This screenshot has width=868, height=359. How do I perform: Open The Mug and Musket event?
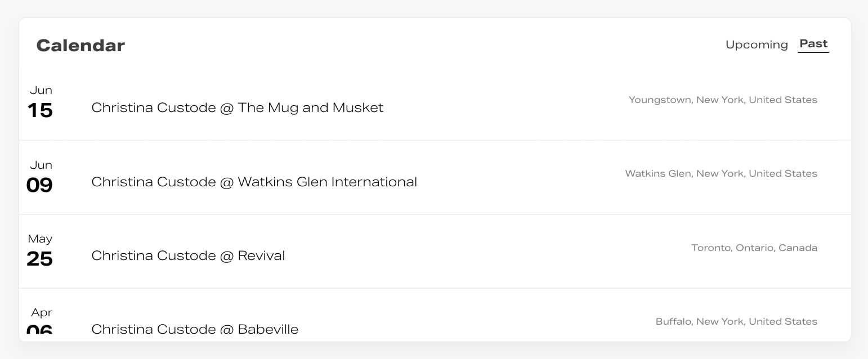tap(237, 107)
